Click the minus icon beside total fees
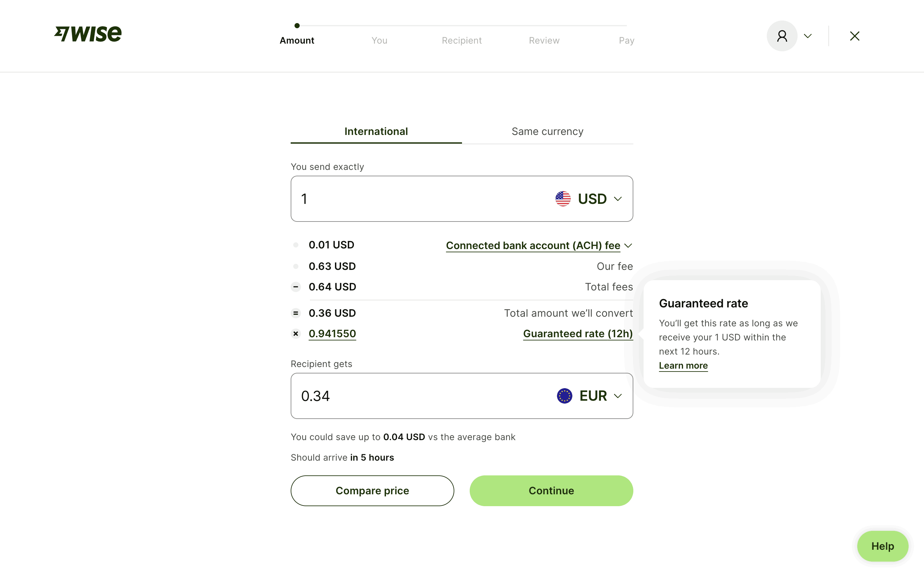Viewport: 924px width, 577px height. tap(295, 287)
